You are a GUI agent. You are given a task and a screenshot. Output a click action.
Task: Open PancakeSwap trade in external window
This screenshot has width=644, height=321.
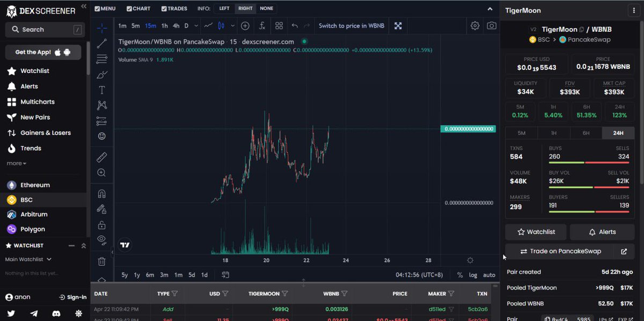624,251
